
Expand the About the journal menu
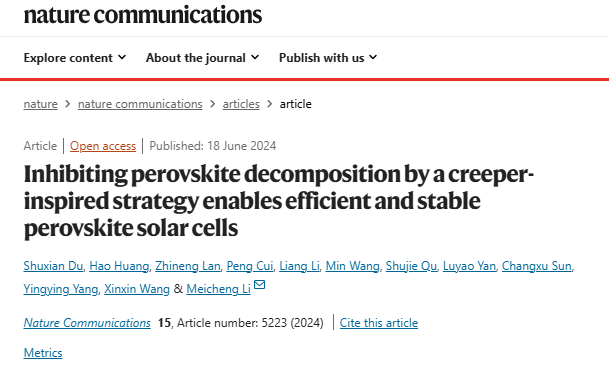tap(202, 58)
